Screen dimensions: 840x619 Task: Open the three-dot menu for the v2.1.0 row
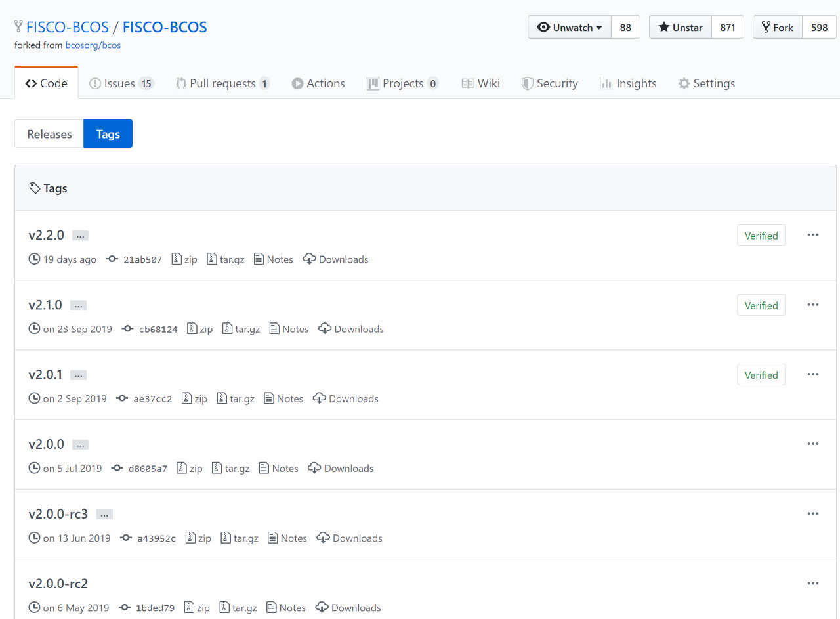click(813, 305)
